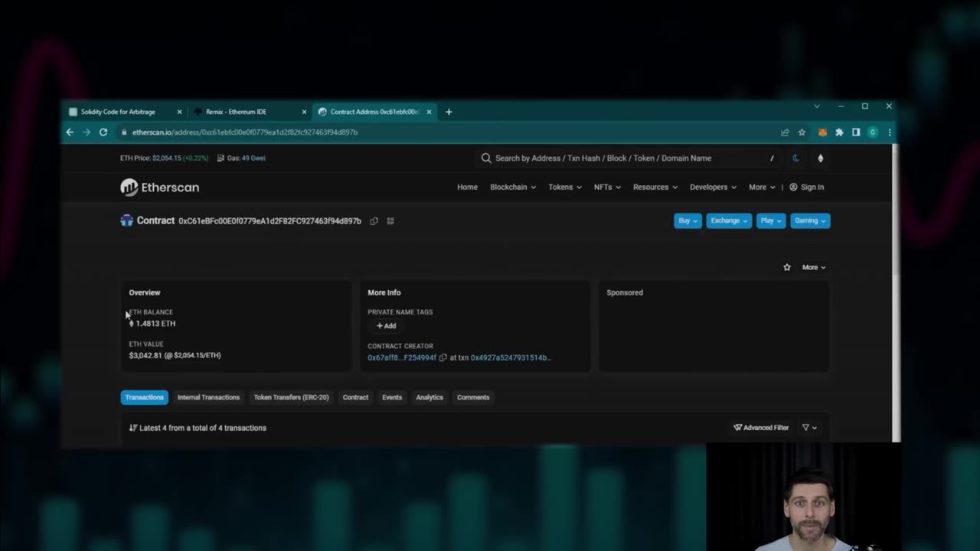Open the share page icon in address bar
Screen dimensions: 980x551
click(x=785, y=132)
